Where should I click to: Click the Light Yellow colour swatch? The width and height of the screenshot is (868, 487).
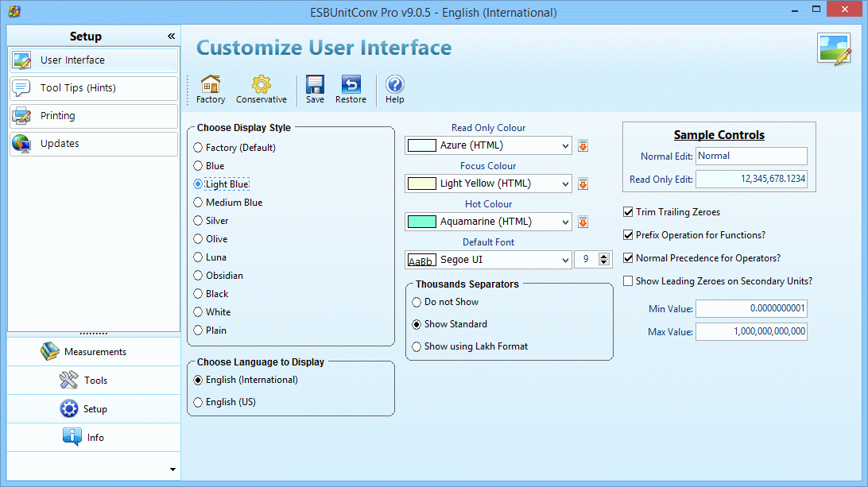(x=422, y=184)
